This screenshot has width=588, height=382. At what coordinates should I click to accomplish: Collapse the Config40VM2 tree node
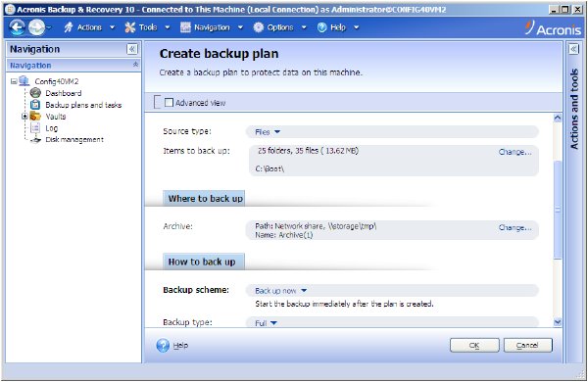pos(14,81)
